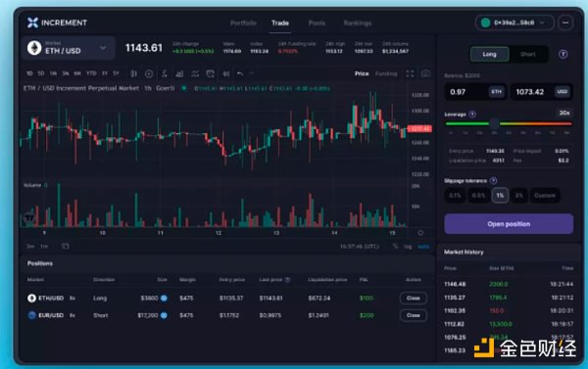
Task: Take a chart snapshot with camera icon
Action: 425,73
